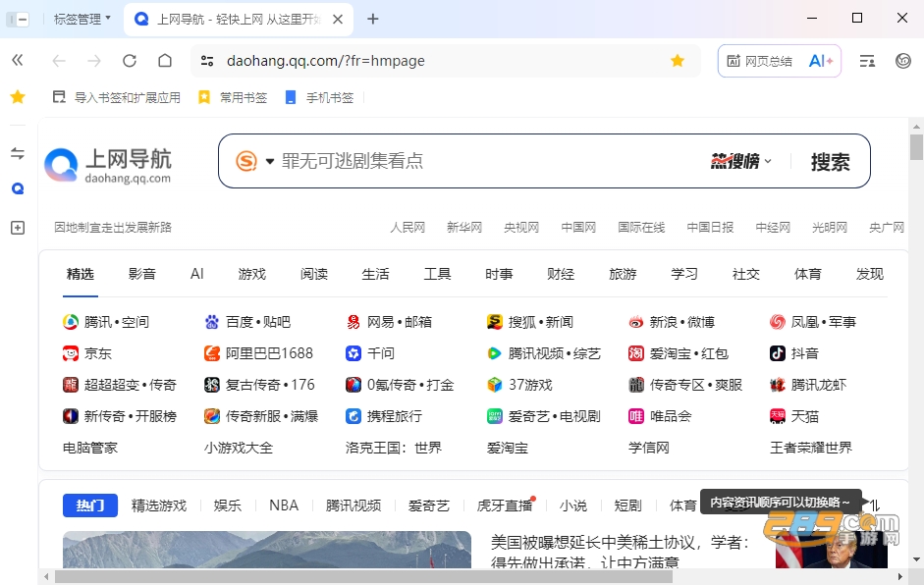Image resolution: width=924 pixels, height=585 pixels.
Task: Click the horizontal scrollbar thumb
Action: tap(363, 577)
